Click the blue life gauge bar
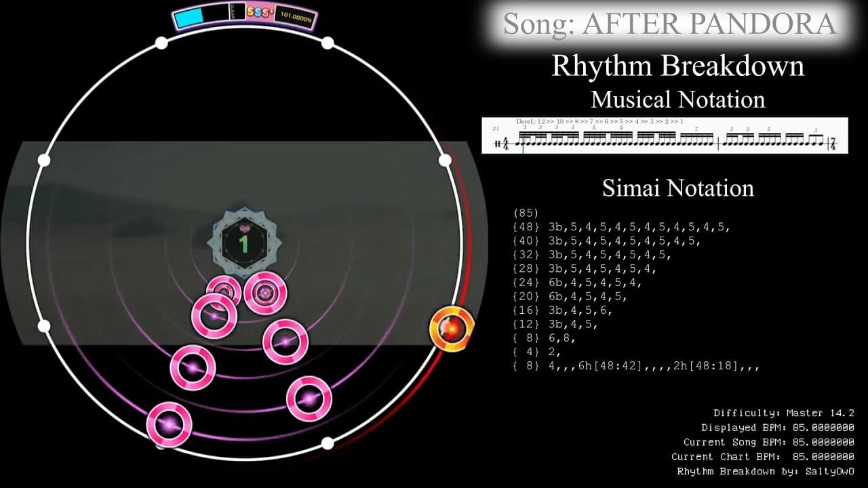This screenshot has height=488, width=868. pyautogui.click(x=191, y=18)
